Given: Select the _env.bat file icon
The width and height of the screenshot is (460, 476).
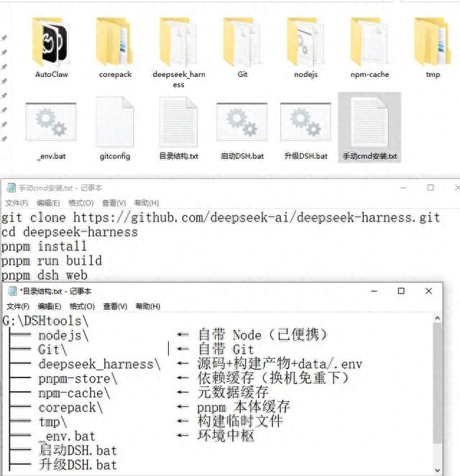Looking at the screenshot, I should [x=51, y=122].
